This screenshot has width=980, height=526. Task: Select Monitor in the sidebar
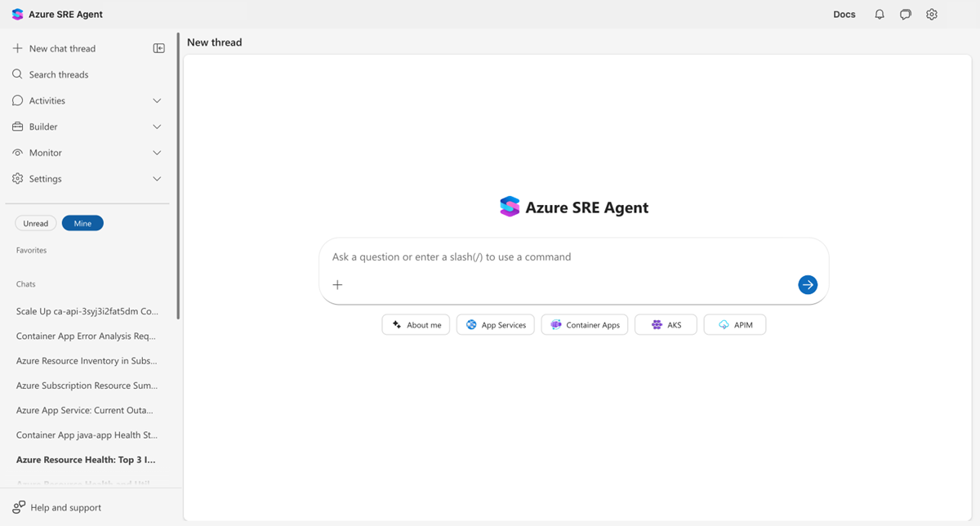point(46,153)
